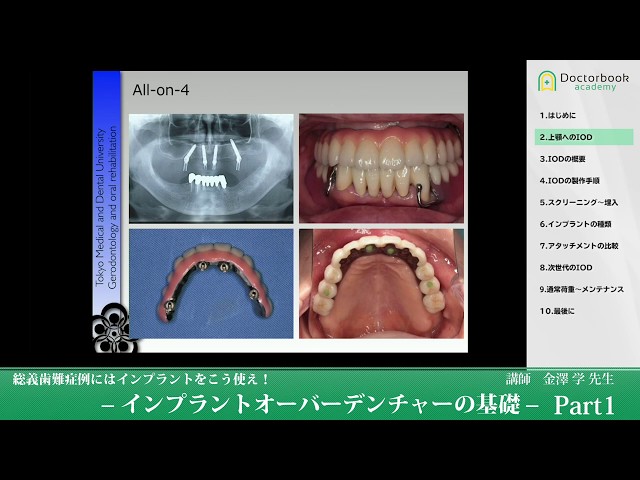640x480 pixels.
Task: Select highlighted chapter 2.上顎へのIOD
Action: tap(584, 137)
